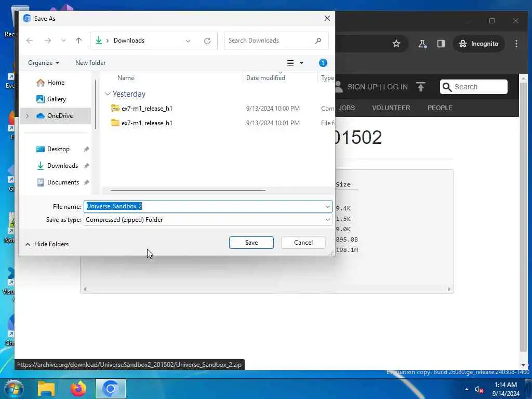
Task: Click the pin icon next to Documents
Action: tap(87, 182)
